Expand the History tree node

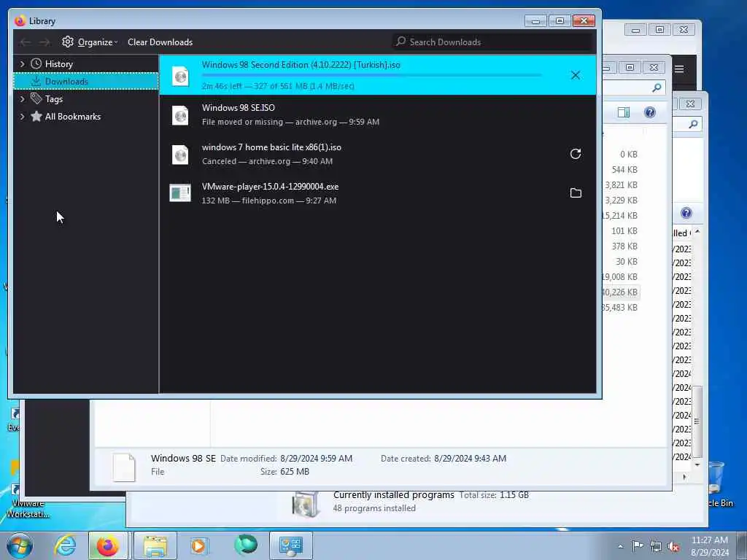[x=22, y=64]
